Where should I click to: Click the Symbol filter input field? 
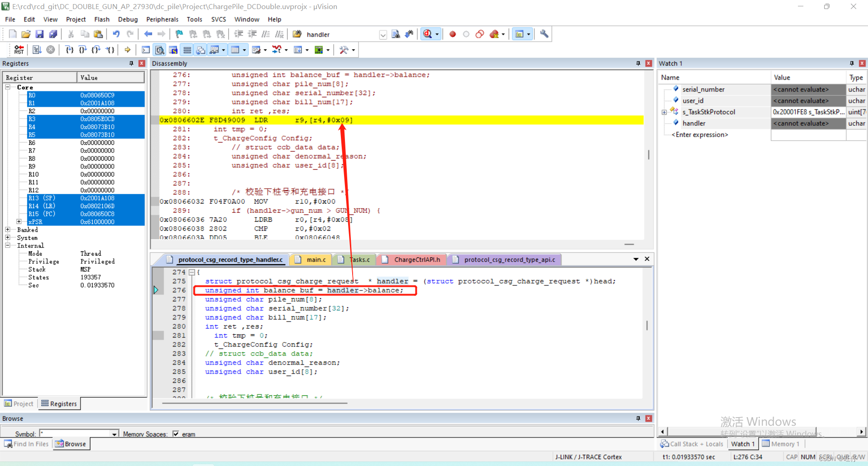[x=75, y=434]
